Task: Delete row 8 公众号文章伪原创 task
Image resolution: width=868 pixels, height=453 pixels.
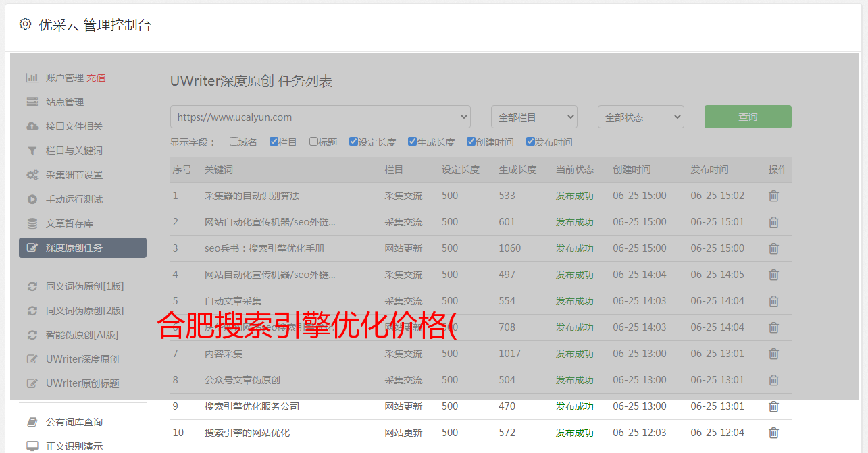Action: click(x=773, y=380)
